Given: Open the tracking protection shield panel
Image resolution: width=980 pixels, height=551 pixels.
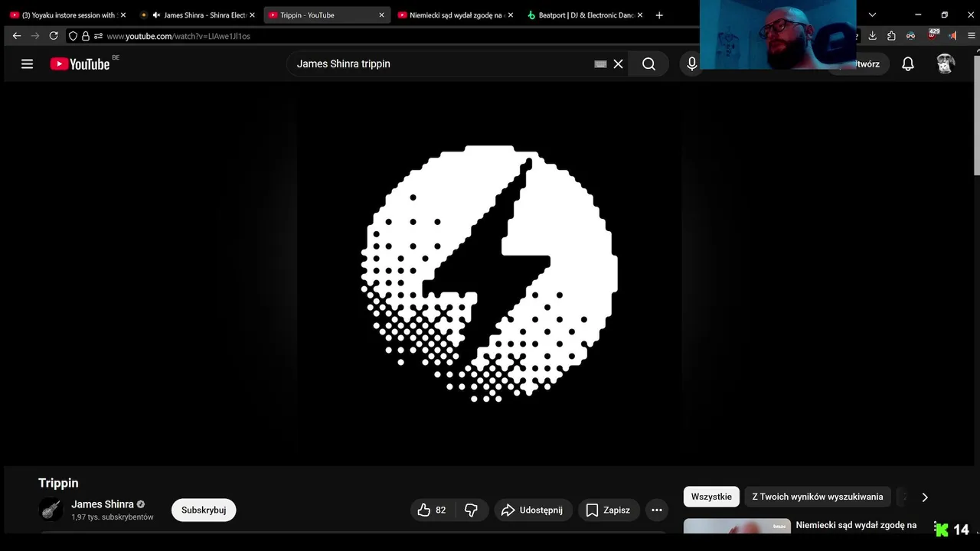Looking at the screenshot, I should [x=73, y=36].
